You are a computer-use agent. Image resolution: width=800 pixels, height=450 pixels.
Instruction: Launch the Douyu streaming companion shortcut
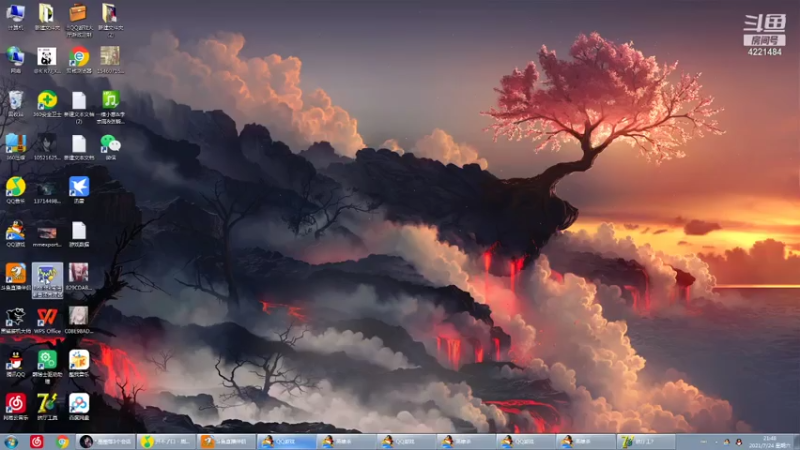(15, 277)
